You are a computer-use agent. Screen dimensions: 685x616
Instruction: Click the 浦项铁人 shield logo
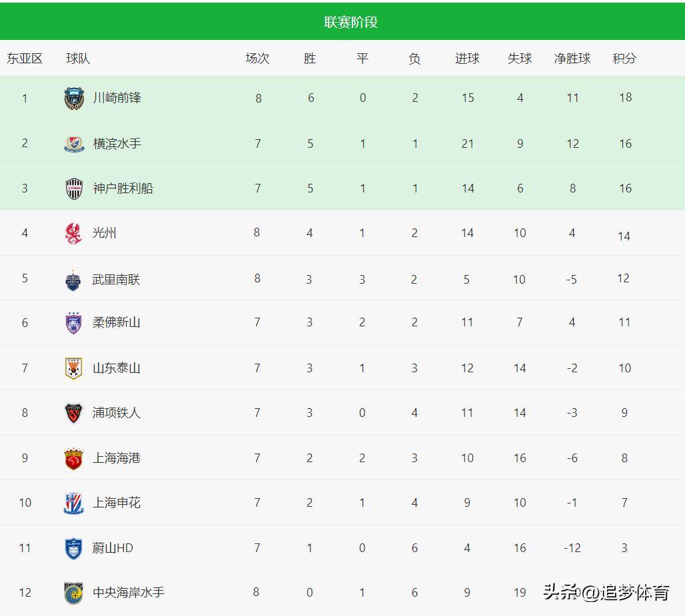(73, 413)
